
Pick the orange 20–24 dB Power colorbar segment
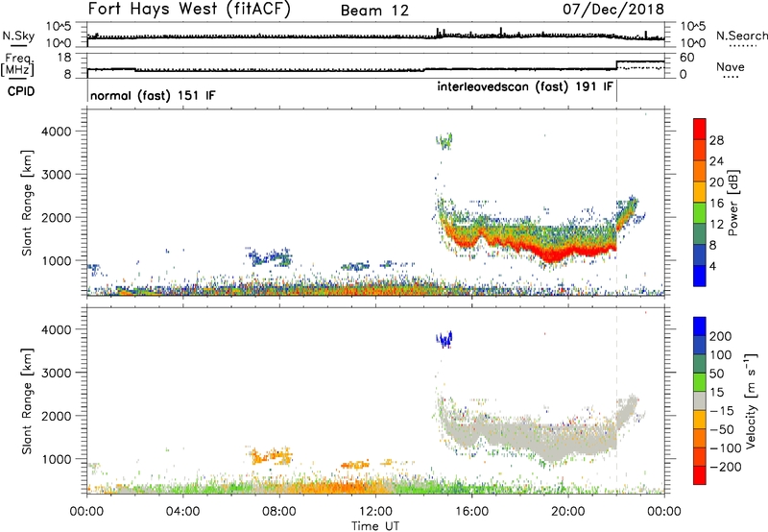click(x=700, y=171)
